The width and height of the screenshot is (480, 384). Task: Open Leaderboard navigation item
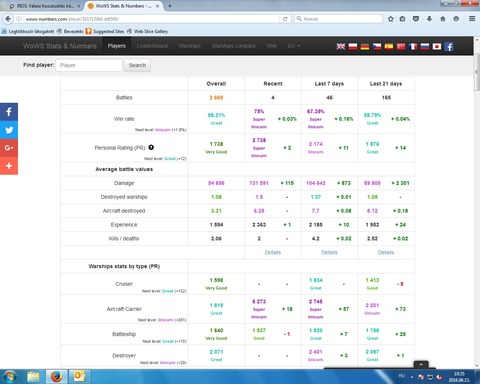[x=152, y=46]
